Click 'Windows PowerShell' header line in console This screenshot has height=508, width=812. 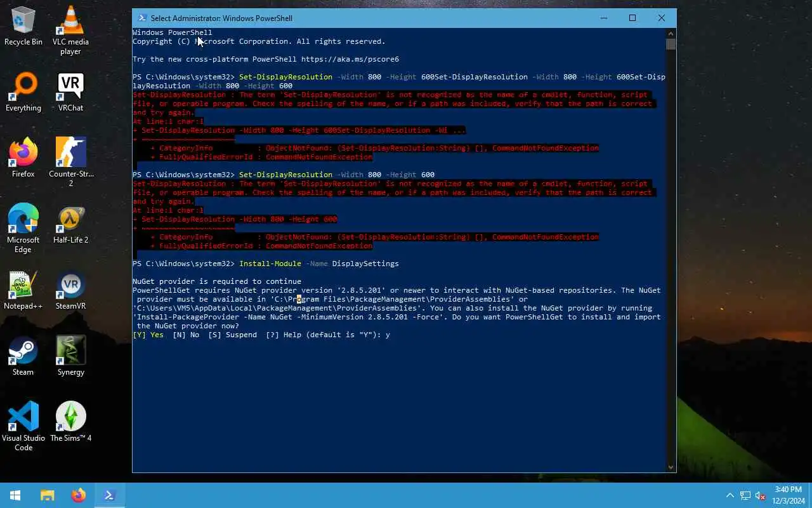(x=173, y=32)
